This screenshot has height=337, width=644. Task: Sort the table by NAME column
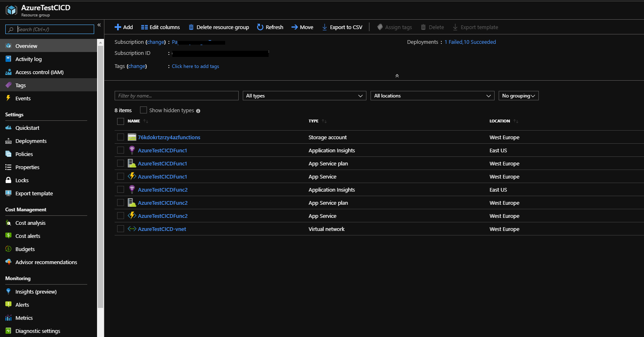138,121
